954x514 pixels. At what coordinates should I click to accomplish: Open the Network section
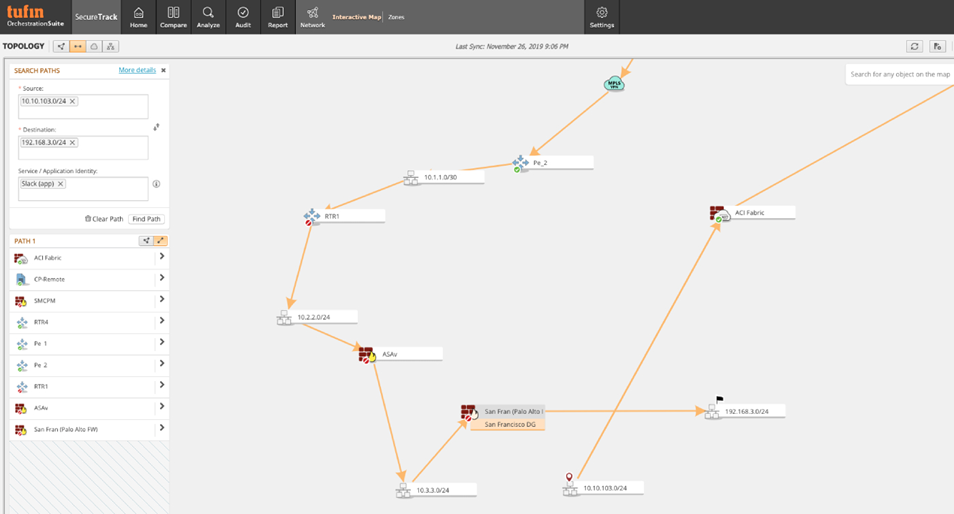(312, 17)
